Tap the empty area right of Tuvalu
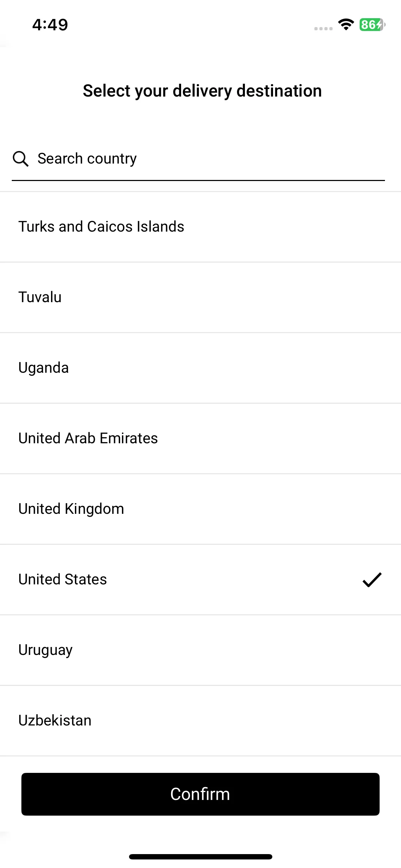Screen dimensions: 401x868 pos(232,297)
